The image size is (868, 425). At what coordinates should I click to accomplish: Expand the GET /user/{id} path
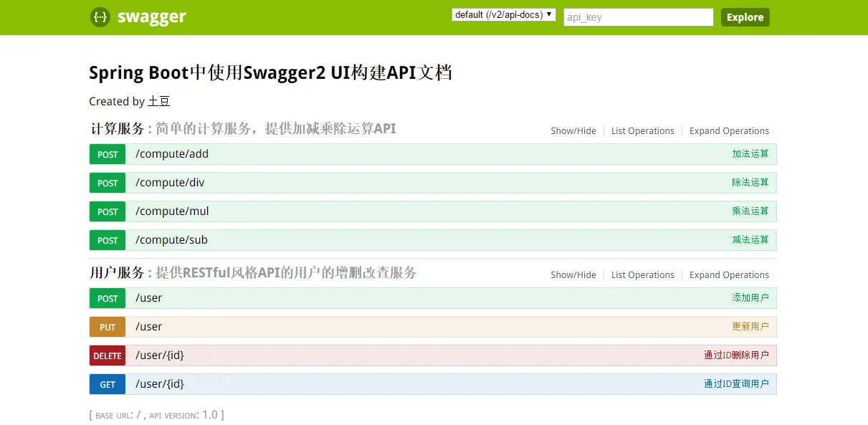(160, 384)
